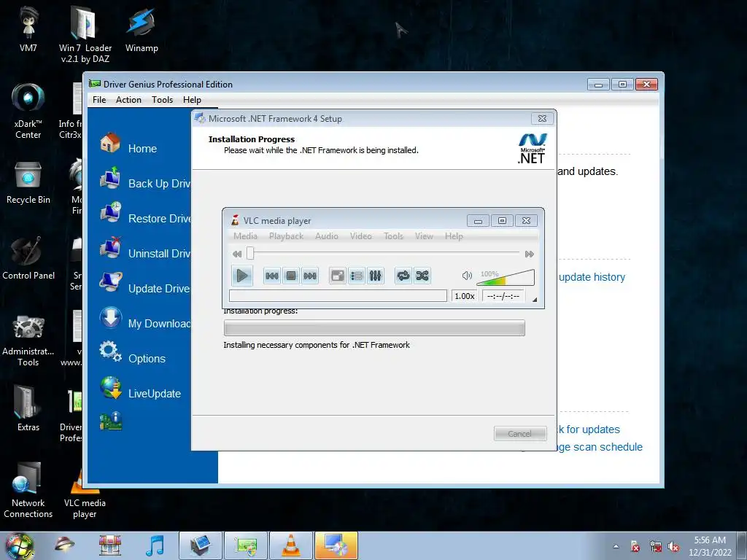The image size is (747, 560).
Task: Click the music note taskbar icon
Action: pos(155,545)
